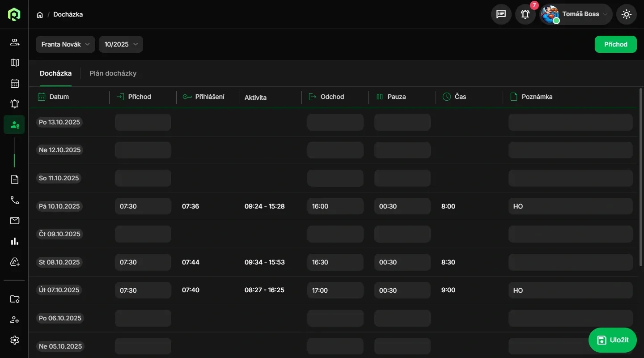Open the chat messages icon in header
The width and height of the screenshot is (644, 358).
(x=501, y=14)
